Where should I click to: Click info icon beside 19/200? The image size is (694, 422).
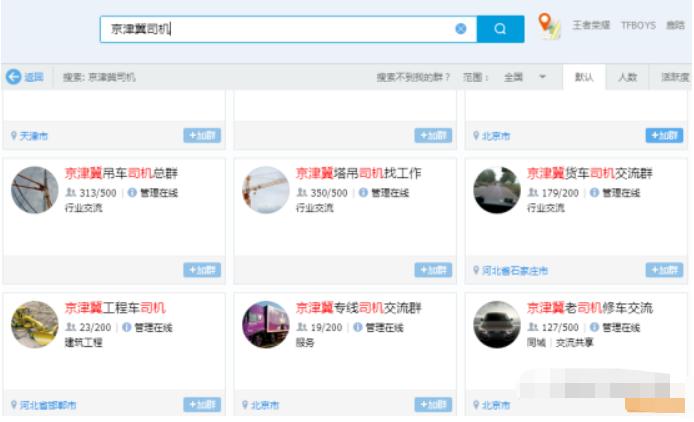point(358,327)
